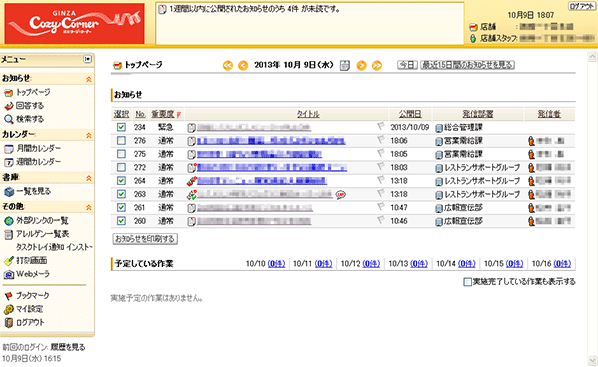Jump forward with the double right arrow

point(377,66)
